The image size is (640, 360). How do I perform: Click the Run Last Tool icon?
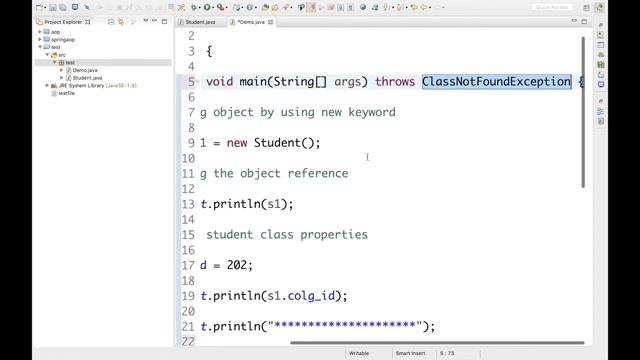click(x=220, y=7)
